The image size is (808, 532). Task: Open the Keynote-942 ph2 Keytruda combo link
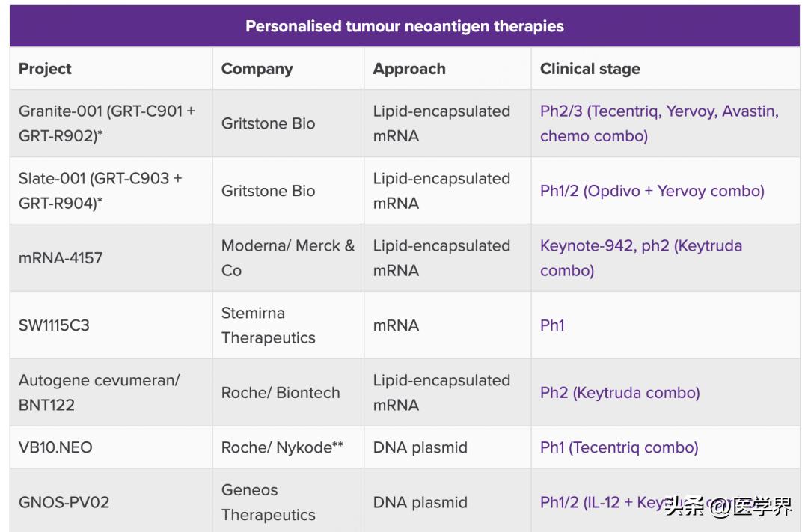[640, 246]
